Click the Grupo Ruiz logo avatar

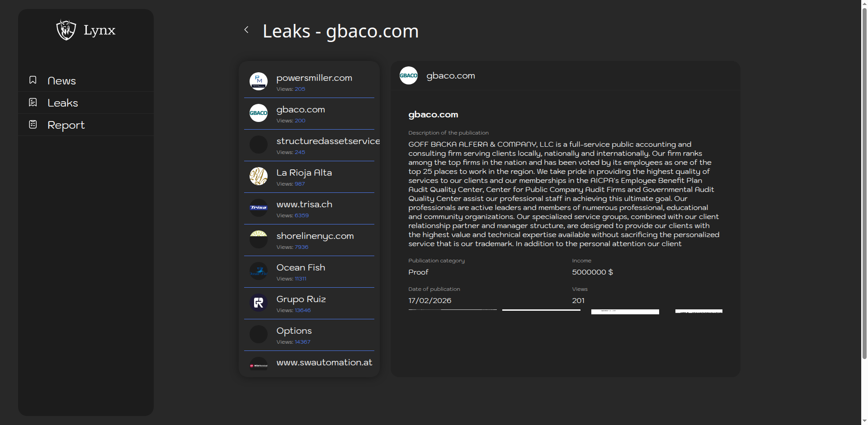259,303
